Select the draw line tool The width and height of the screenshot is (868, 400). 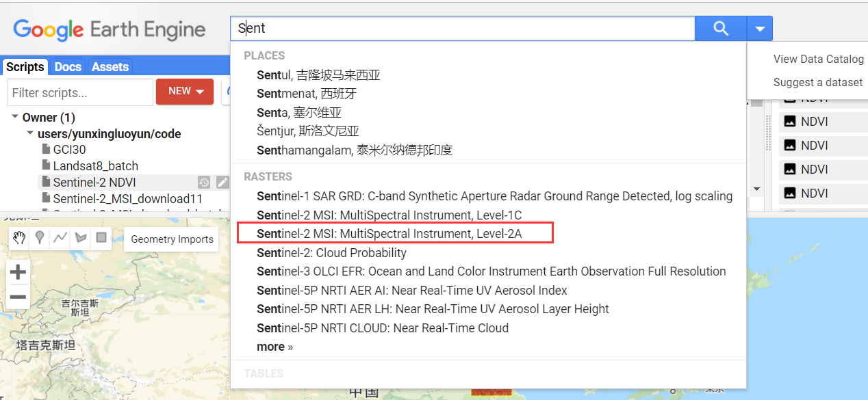[x=60, y=238]
